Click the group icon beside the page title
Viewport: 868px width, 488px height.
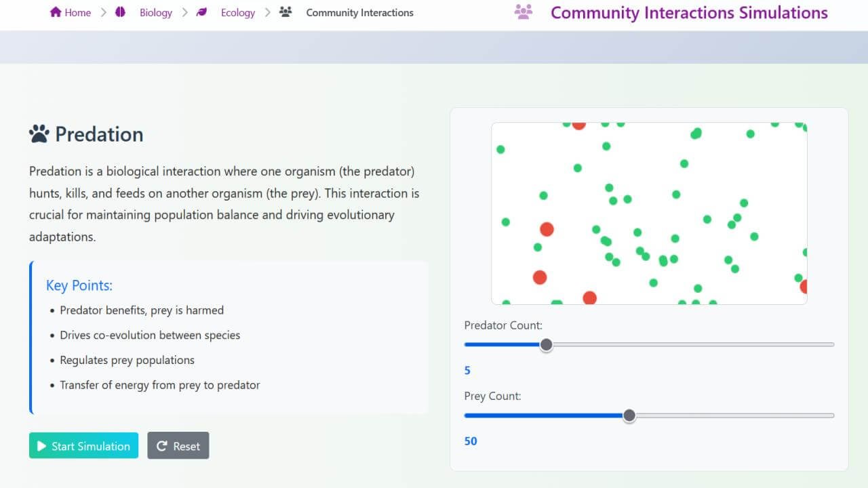click(524, 12)
